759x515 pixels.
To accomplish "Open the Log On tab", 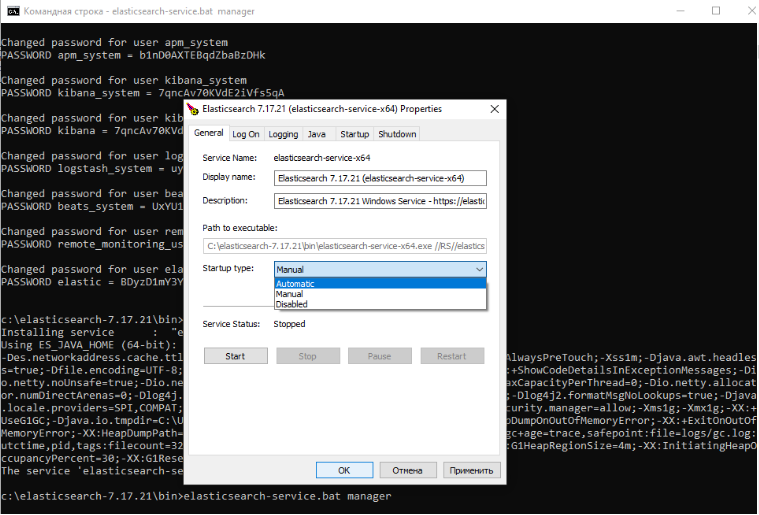I will tap(245, 134).
